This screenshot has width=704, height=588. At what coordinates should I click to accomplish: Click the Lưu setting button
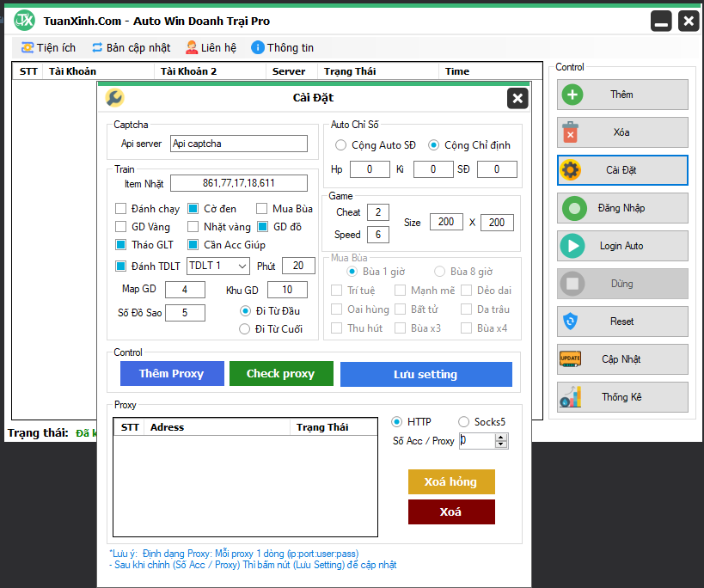[425, 374]
